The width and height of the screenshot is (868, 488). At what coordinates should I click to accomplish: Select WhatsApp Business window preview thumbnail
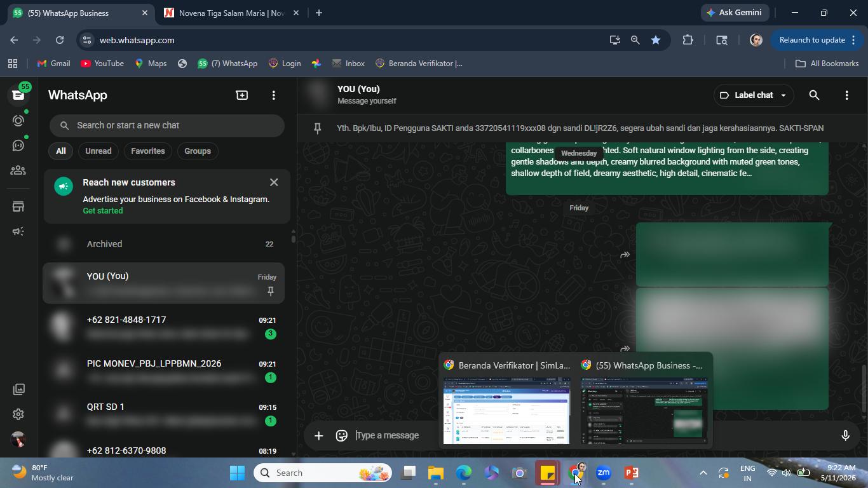click(644, 410)
